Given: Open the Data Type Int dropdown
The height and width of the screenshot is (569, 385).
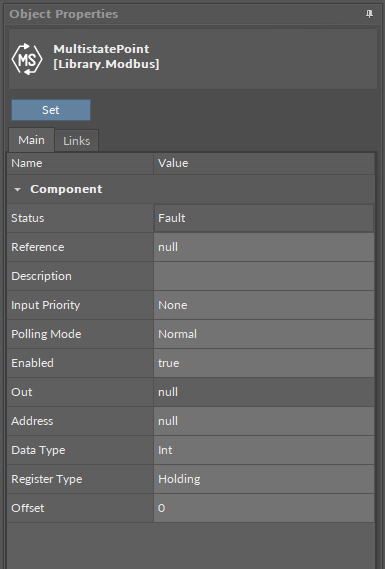Looking at the screenshot, I should click(x=264, y=450).
